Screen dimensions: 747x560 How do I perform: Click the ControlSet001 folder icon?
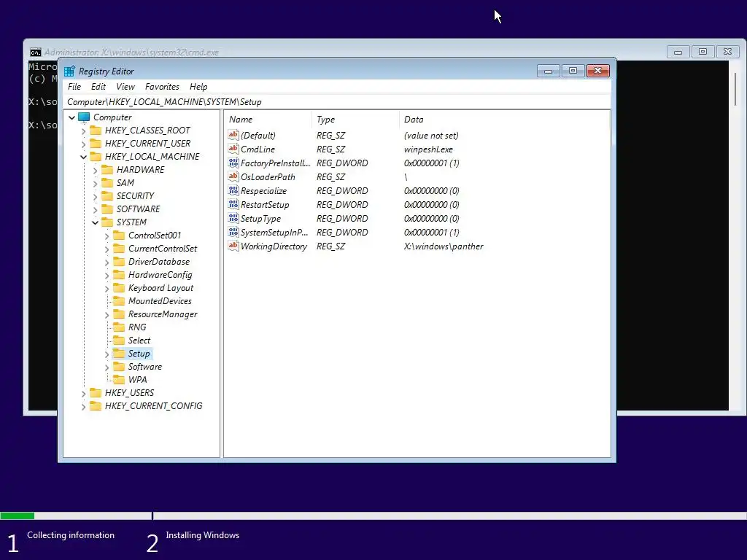pos(119,236)
